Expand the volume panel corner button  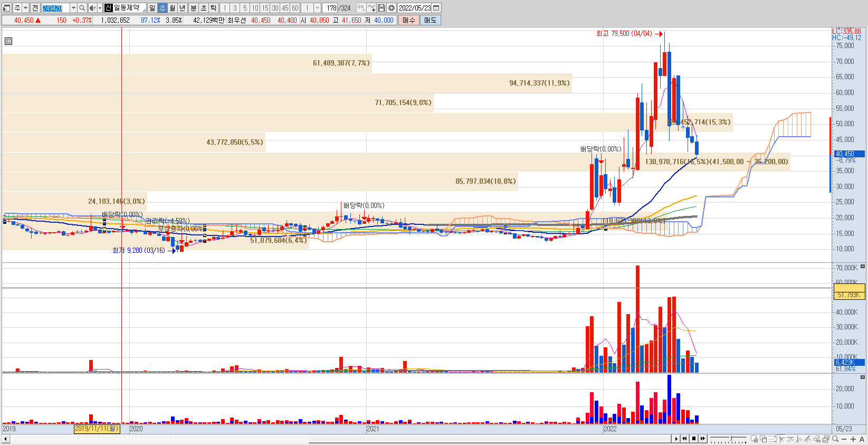click(x=863, y=266)
